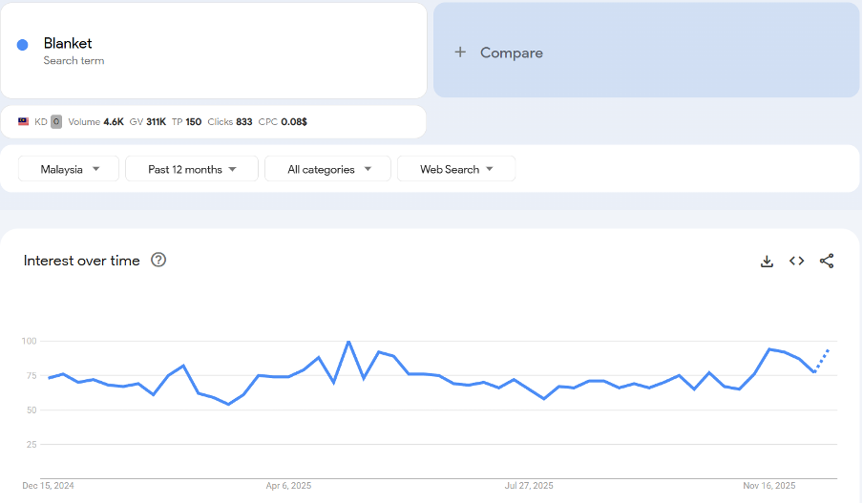Open the embed code icon
The image size is (863, 504).
[796, 262]
